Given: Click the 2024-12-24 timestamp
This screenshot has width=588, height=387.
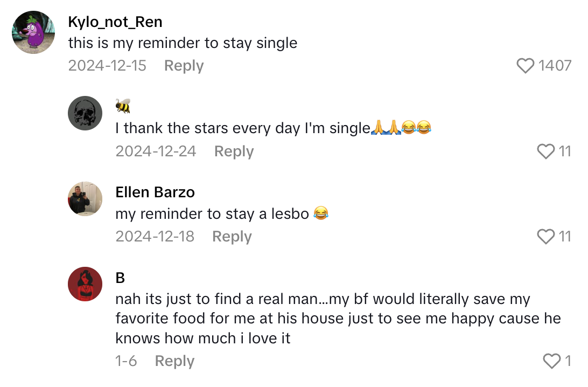Looking at the screenshot, I should [156, 151].
